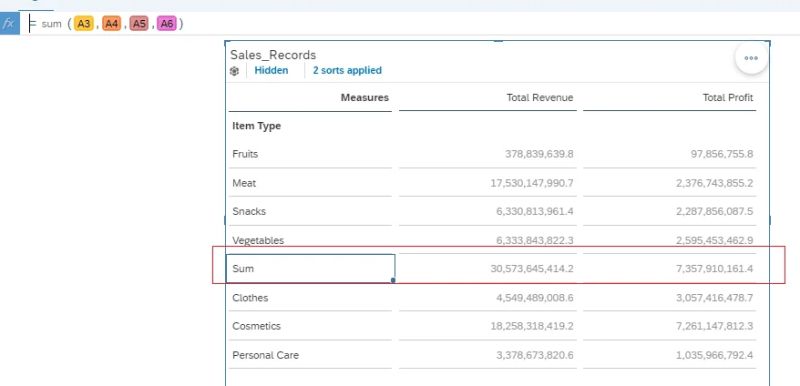Click Personal Care revenue value 3,378,673,820.6

pos(534,355)
